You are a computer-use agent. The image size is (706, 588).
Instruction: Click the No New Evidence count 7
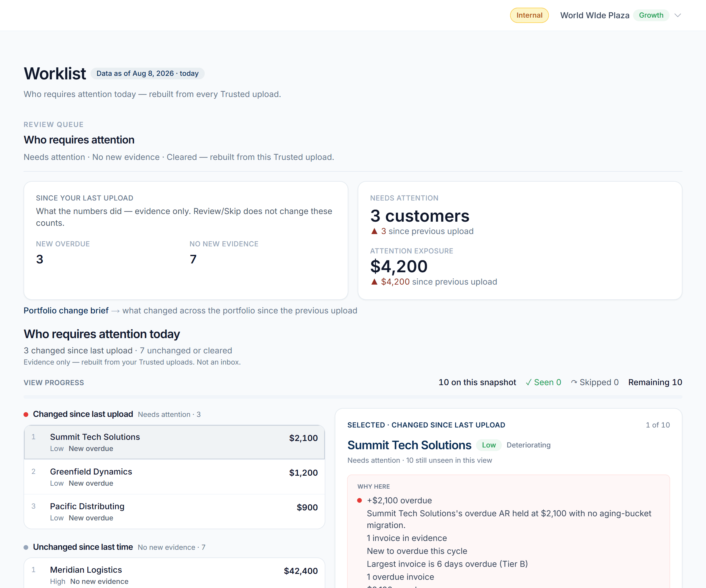pos(193,259)
